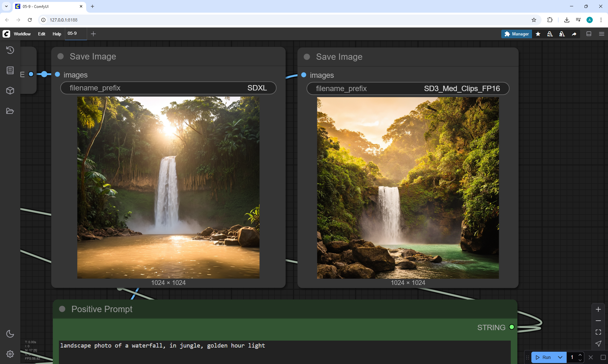608x364 pixels.
Task: Click the share arrow icon in top bar
Action: point(574,34)
